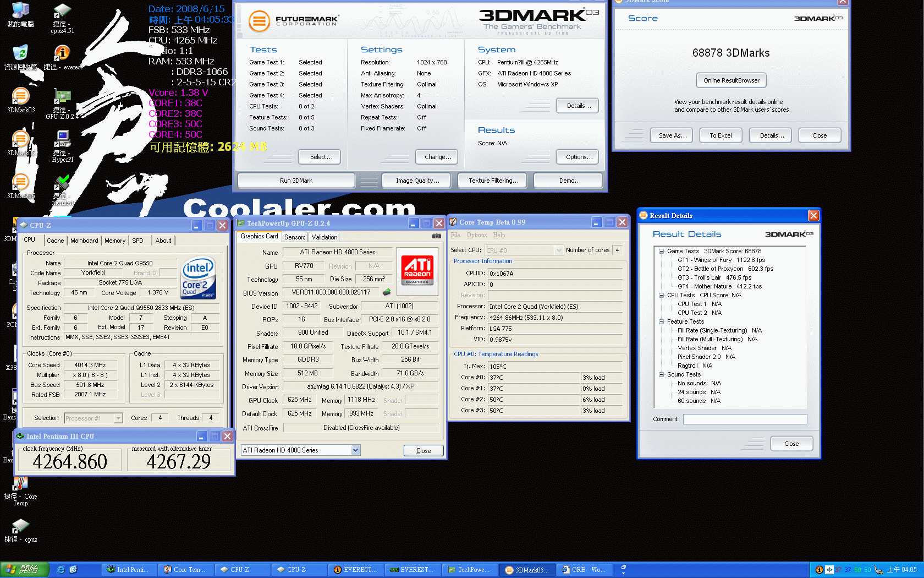Click the Close button in GPU-Z
The height and width of the screenshot is (578, 924).
(424, 450)
